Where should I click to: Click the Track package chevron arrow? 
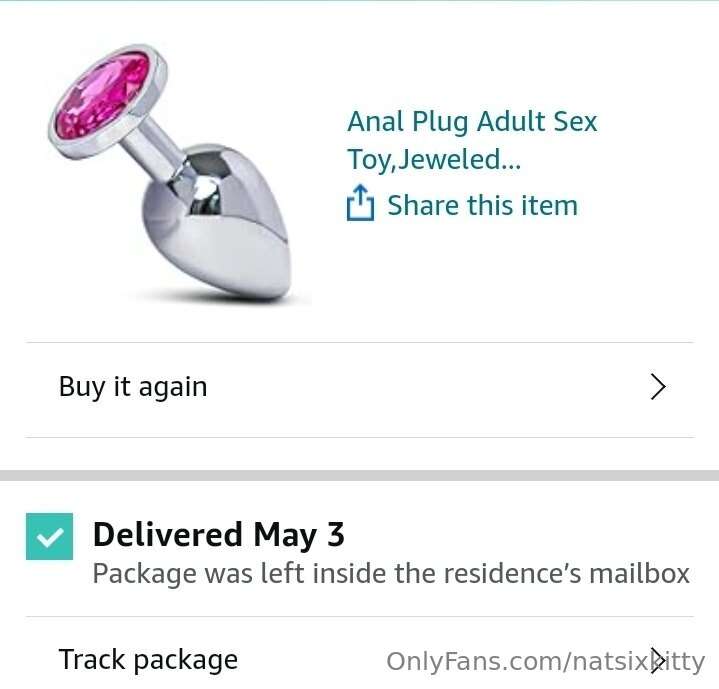point(658,661)
